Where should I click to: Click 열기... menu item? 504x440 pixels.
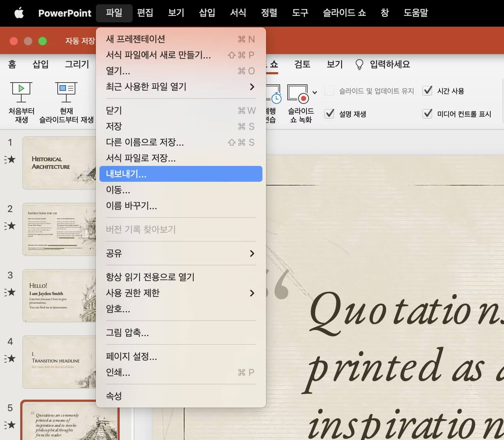[x=181, y=71]
